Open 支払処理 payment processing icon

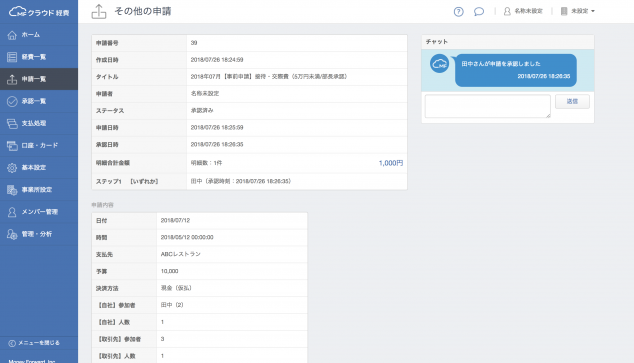(x=12, y=123)
